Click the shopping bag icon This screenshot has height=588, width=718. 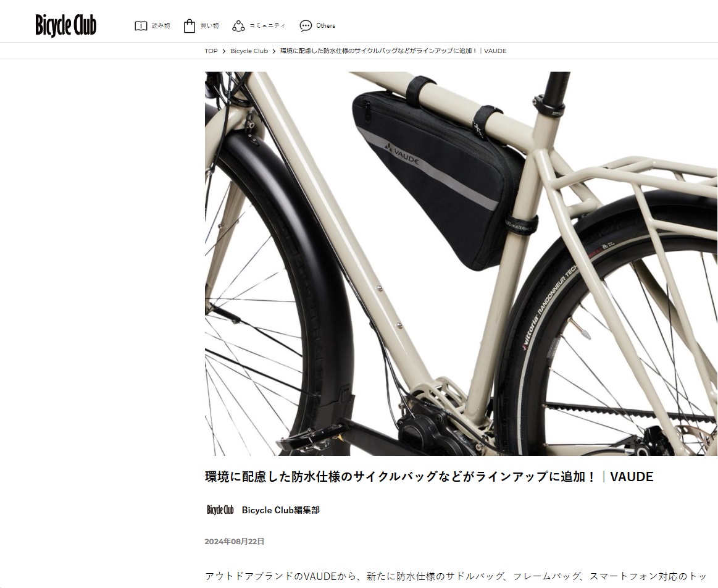pos(189,26)
